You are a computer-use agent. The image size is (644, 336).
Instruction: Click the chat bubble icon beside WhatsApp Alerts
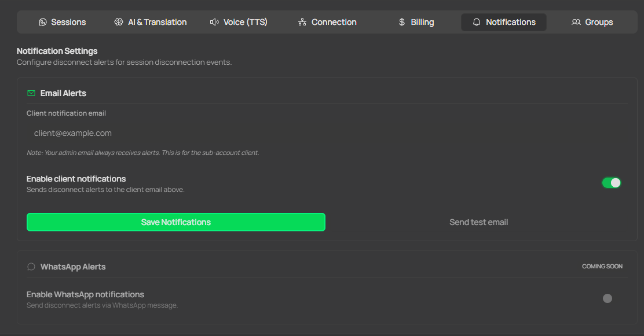point(31,267)
